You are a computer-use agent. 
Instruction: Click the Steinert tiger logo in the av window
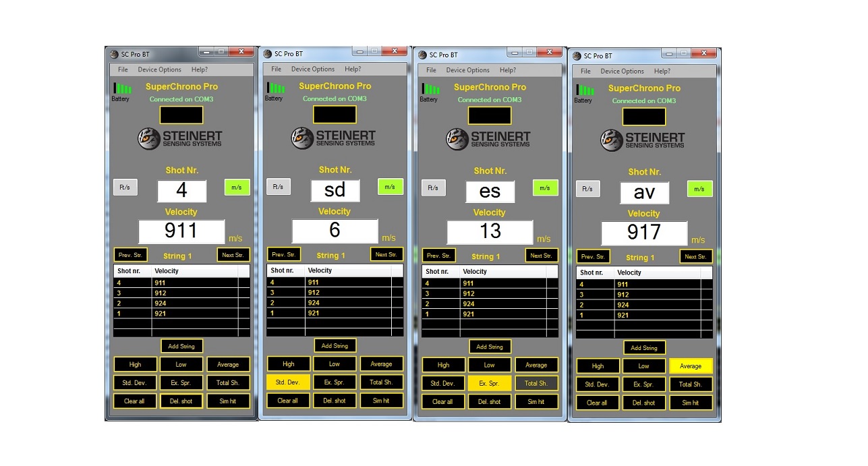(612, 140)
